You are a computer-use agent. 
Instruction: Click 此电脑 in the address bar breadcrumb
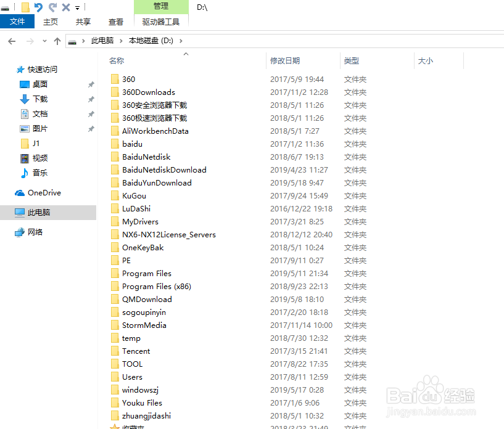[x=102, y=41]
